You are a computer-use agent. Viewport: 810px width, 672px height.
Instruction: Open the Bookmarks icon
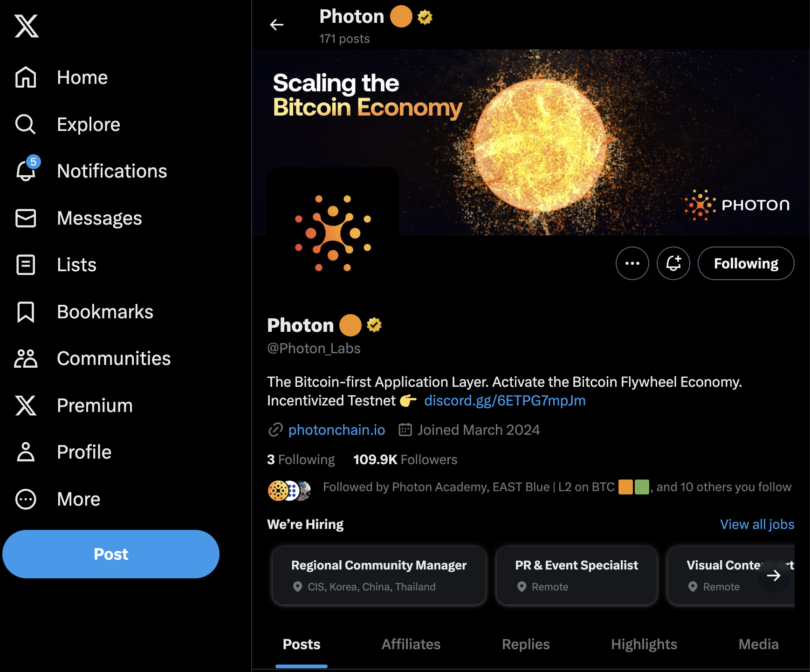point(26,312)
